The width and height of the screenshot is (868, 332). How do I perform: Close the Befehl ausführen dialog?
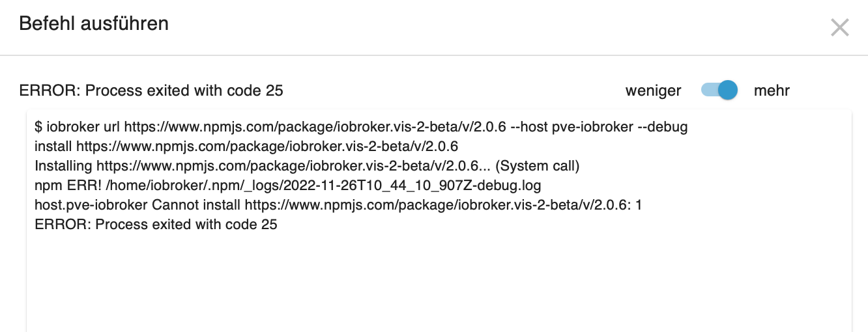[x=839, y=27]
